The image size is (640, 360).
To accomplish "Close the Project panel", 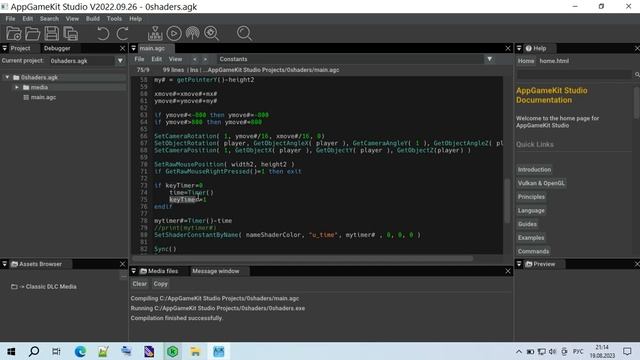I will (122, 48).
